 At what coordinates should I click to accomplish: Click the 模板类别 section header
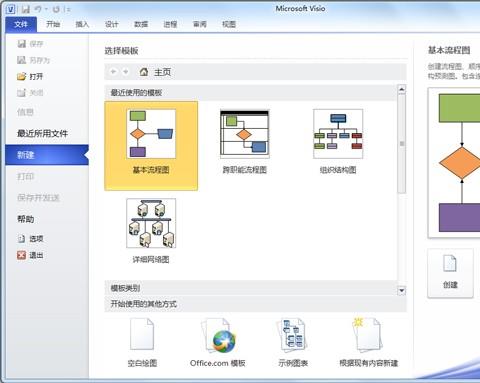(x=251, y=288)
